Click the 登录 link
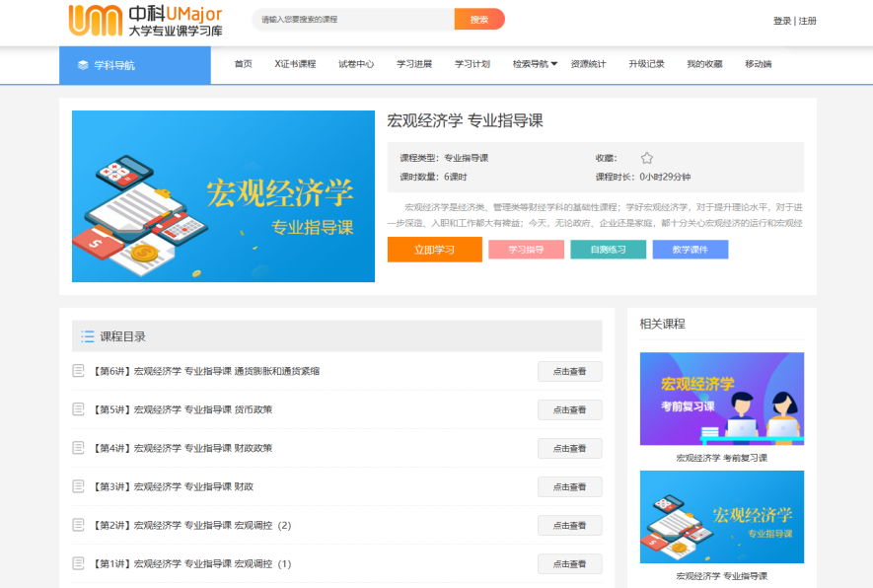This screenshot has height=588, width=873. pyautogui.click(x=781, y=21)
